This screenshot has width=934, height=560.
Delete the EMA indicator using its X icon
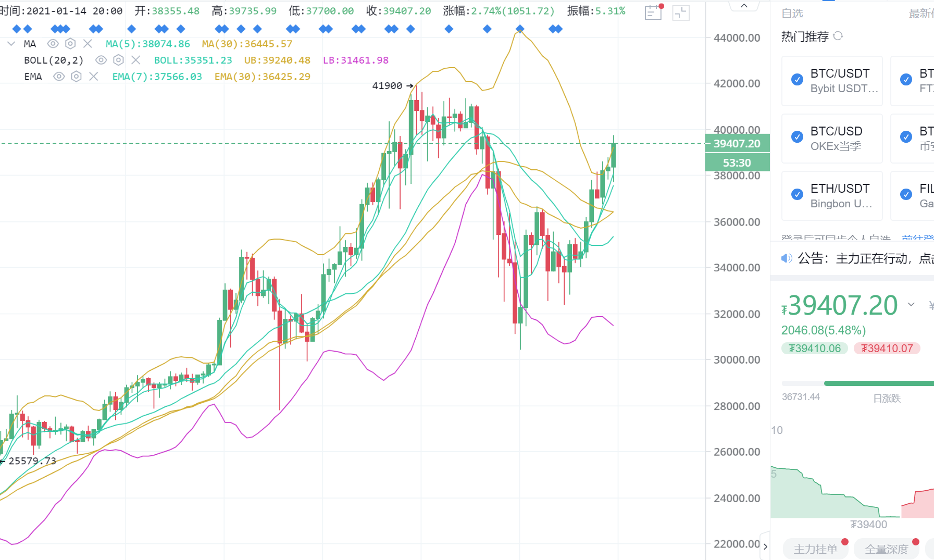point(94,77)
